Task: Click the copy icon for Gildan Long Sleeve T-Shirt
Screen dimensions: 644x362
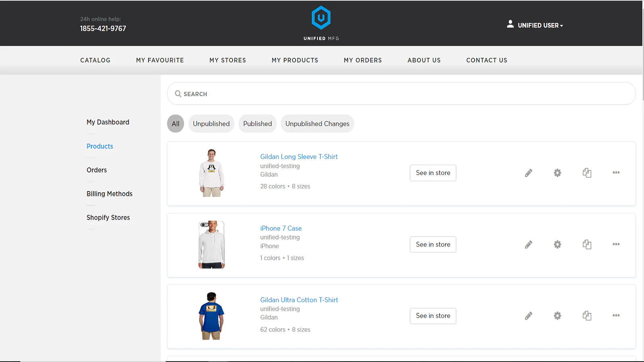Action: click(587, 173)
